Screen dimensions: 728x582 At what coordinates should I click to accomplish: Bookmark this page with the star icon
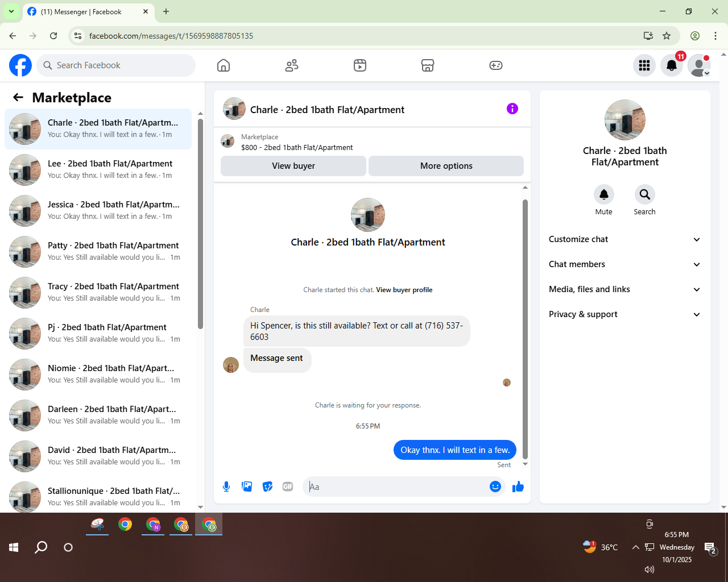coord(667,36)
